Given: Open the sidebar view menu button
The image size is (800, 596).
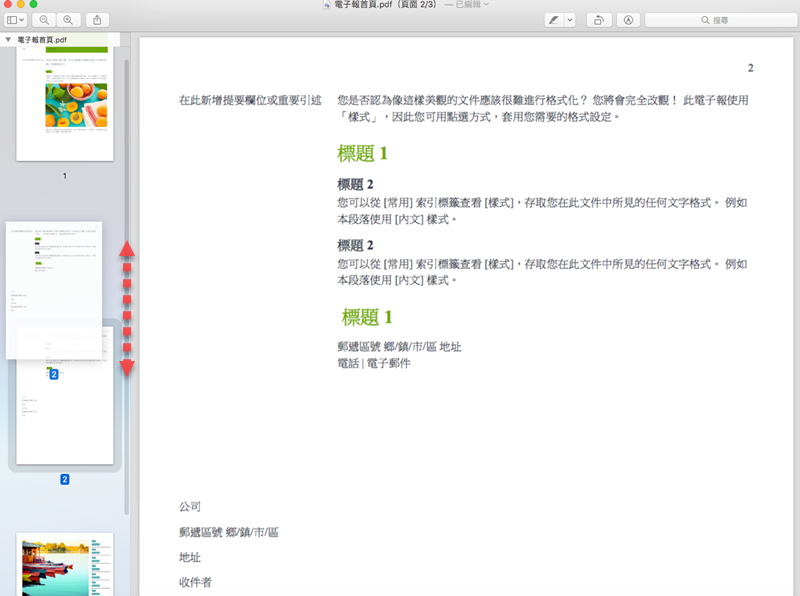Looking at the screenshot, I should click(x=15, y=20).
